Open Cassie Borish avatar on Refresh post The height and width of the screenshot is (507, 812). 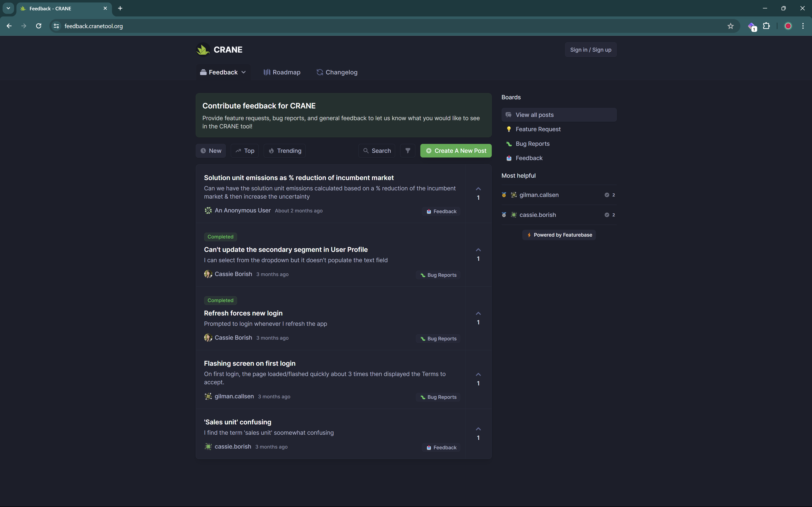click(208, 338)
